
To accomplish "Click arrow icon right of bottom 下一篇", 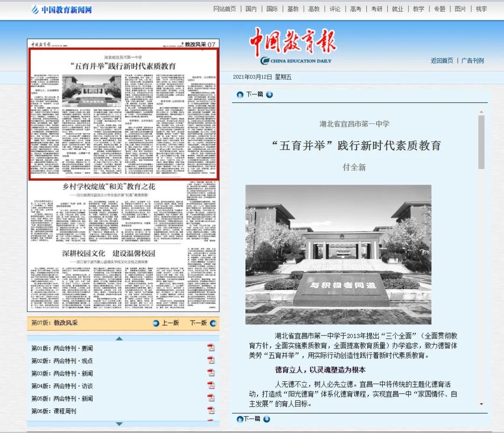I will click(266, 419).
